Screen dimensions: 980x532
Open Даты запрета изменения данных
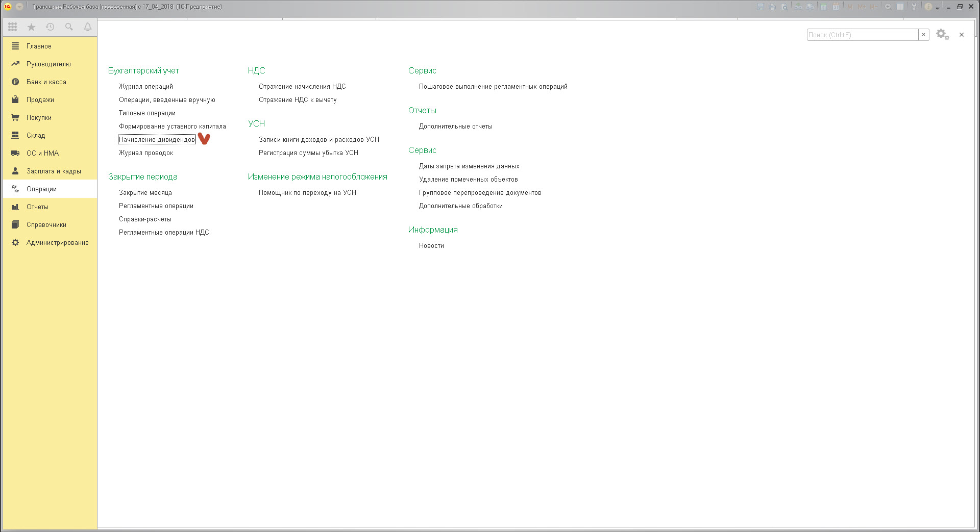point(469,166)
